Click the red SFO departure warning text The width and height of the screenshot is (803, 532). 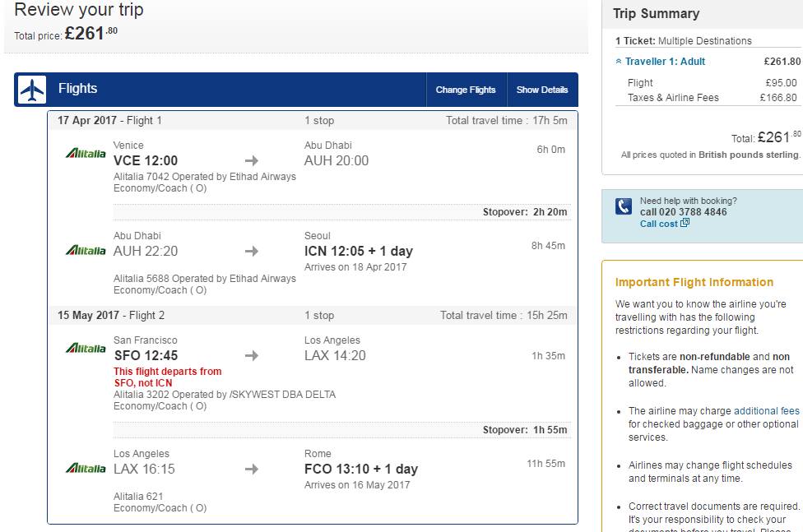click(168, 377)
